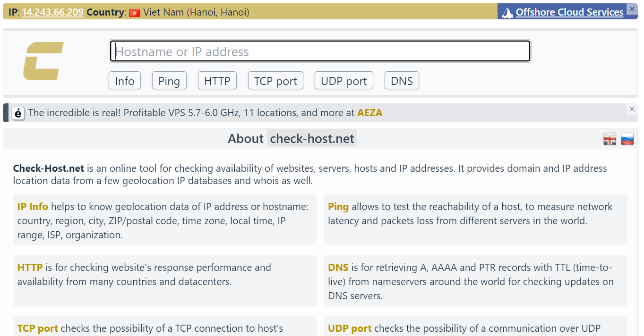The image size is (644, 336).
Task: Start the HTTP check button
Action: 217,81
